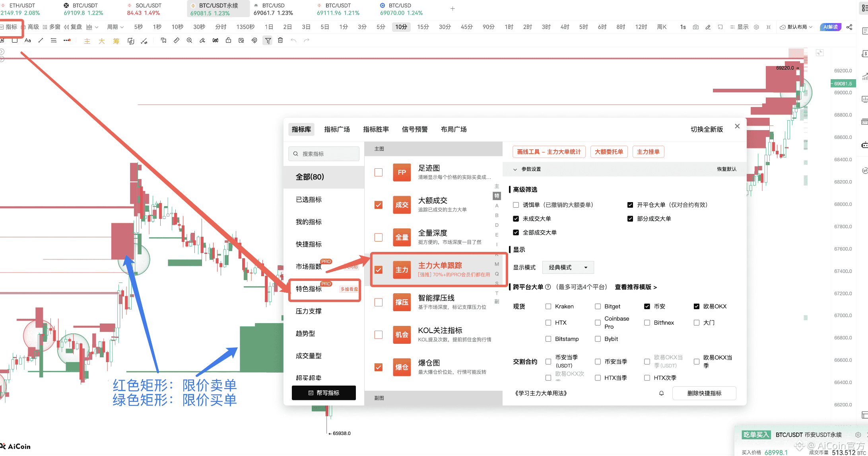Image resolution: width=868 pixels, height=456 pixels.
Task: Select the ruler measure tool
Action: tap(177, 40)
